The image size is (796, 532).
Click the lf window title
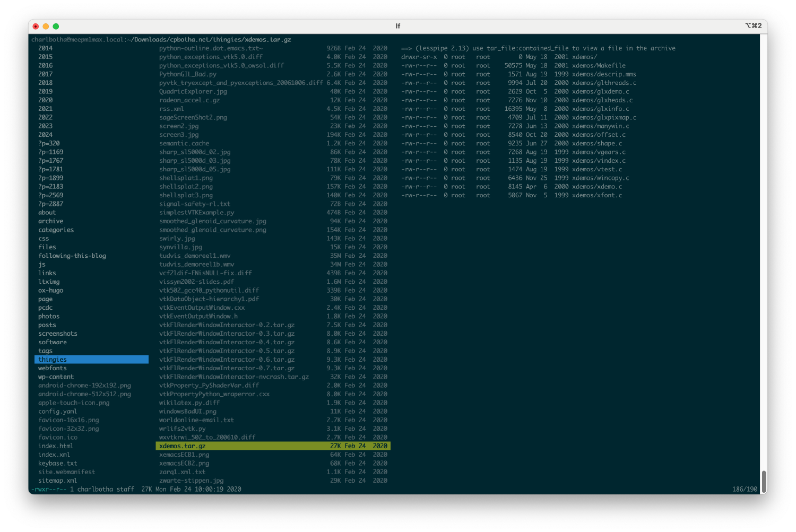coord(397,25)
